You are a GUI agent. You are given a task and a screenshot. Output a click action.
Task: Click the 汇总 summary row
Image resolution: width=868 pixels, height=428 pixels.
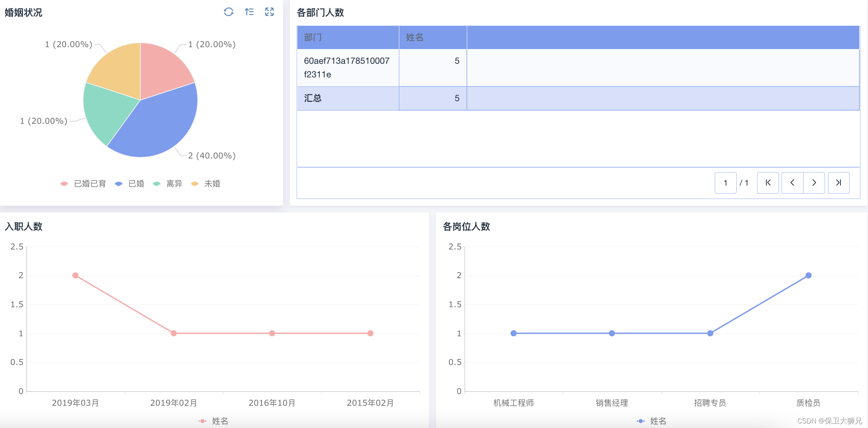pos(313,99)
